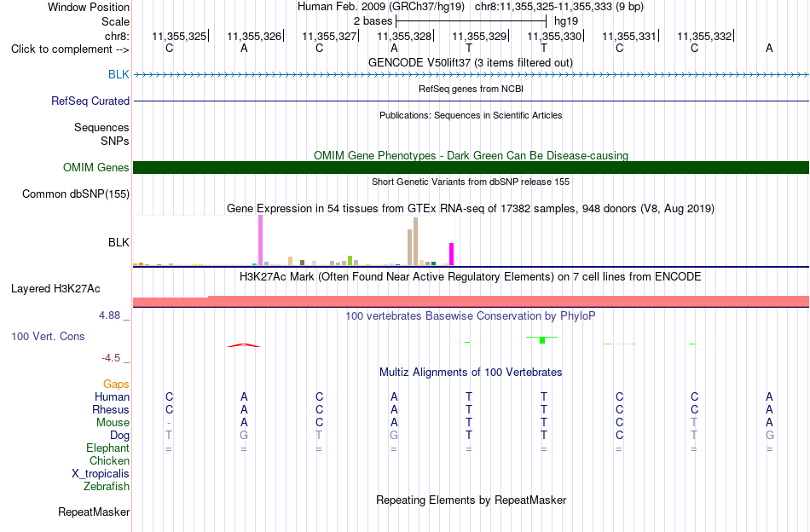Open Gene Expression in 54 tissues GTEx title

coord(471,209)
